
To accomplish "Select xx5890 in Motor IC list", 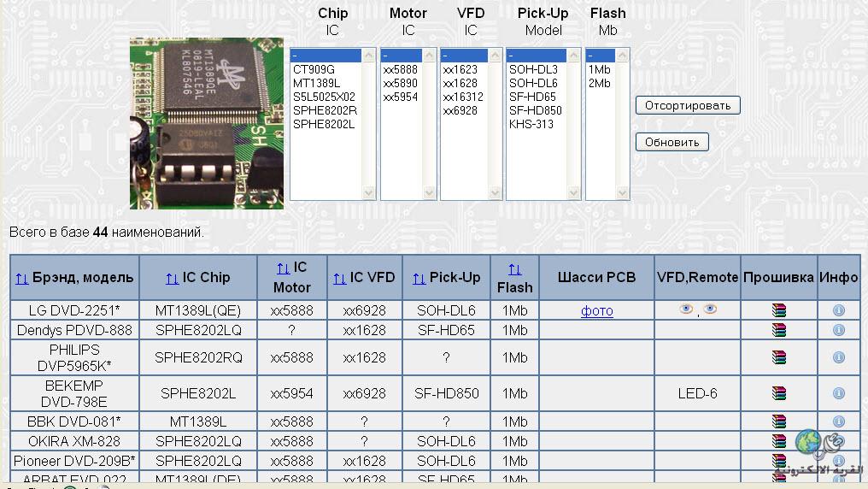I will [400, 83].
